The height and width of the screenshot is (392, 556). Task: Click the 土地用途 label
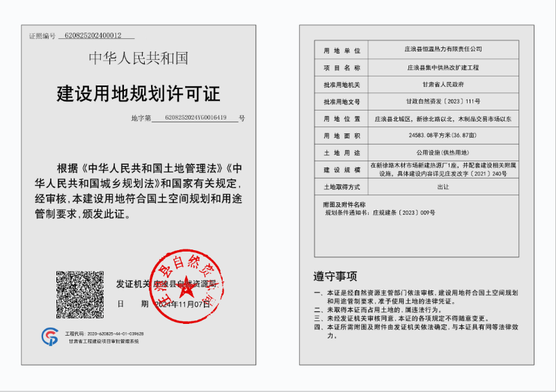(x=342, y=153)
